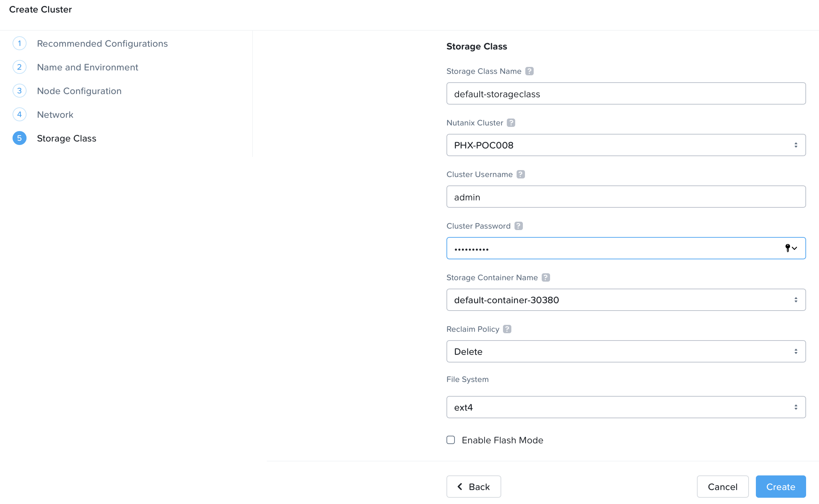
Task: Show help for Reclaim Policy
Action: [x=507, y=329]
